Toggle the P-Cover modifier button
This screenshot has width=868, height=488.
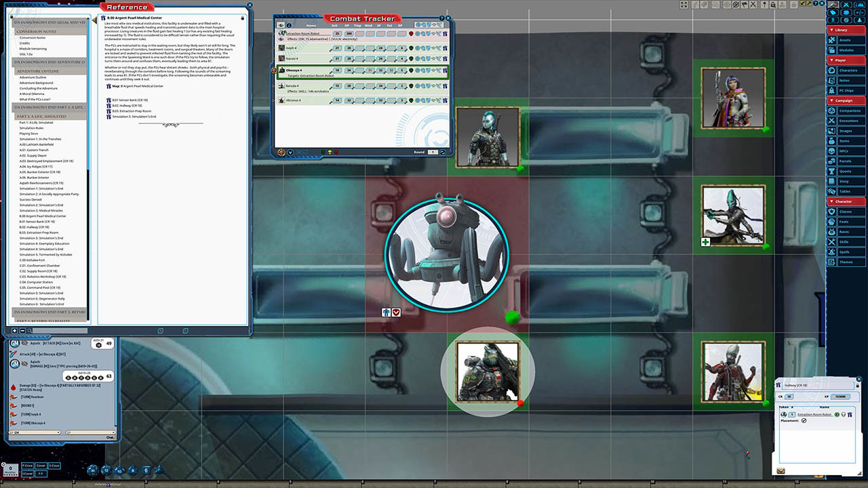(28, 466)
